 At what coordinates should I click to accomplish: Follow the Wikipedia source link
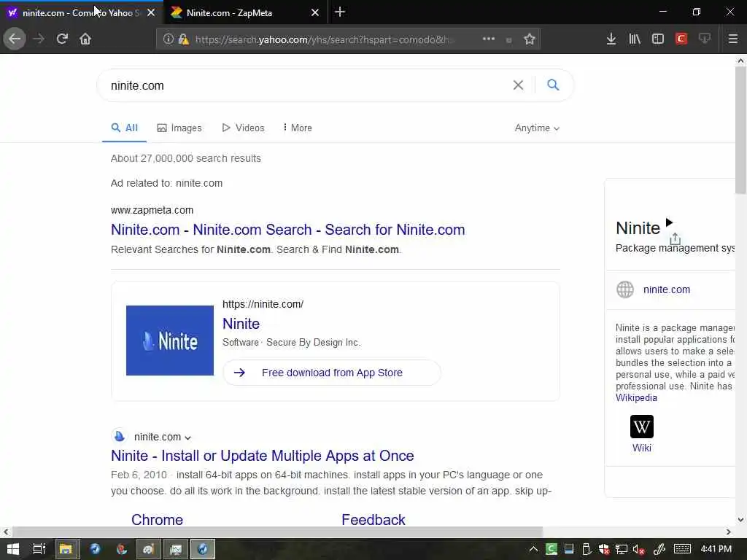click(636, 397)
